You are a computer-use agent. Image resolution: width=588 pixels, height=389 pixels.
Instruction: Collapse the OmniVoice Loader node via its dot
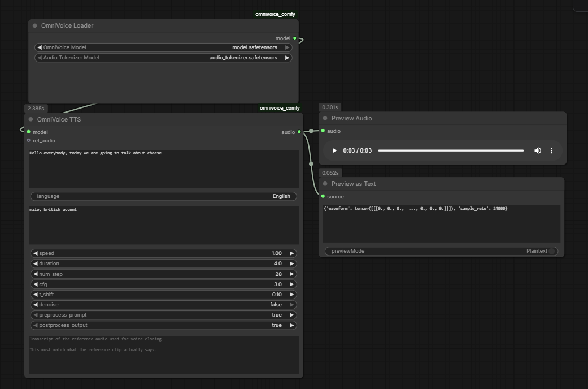point(35,25)
